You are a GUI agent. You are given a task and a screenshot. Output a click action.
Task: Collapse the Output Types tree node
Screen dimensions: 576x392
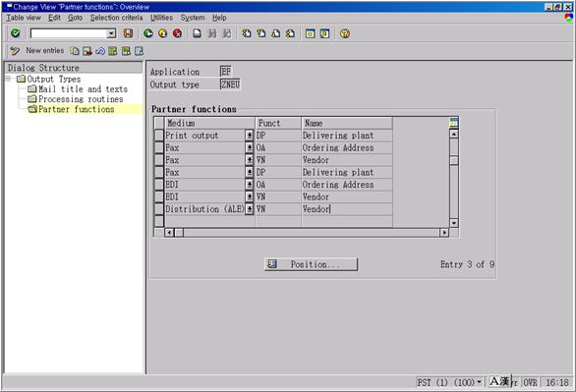7,79
